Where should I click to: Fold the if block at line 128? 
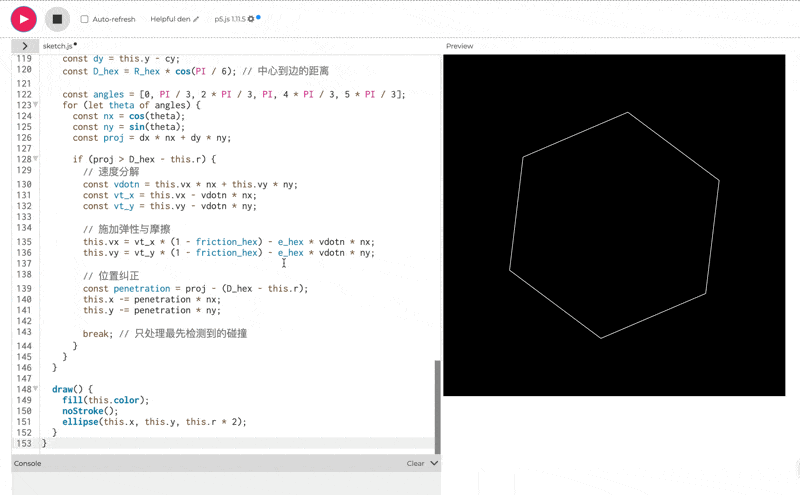[36, 159]
